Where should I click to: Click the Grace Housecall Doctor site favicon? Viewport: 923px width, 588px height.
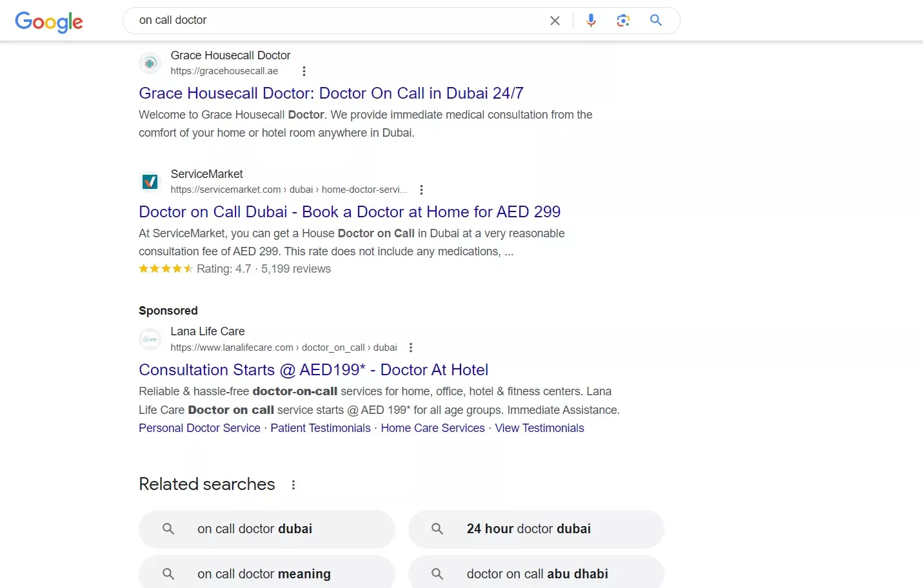coord(150,63)
